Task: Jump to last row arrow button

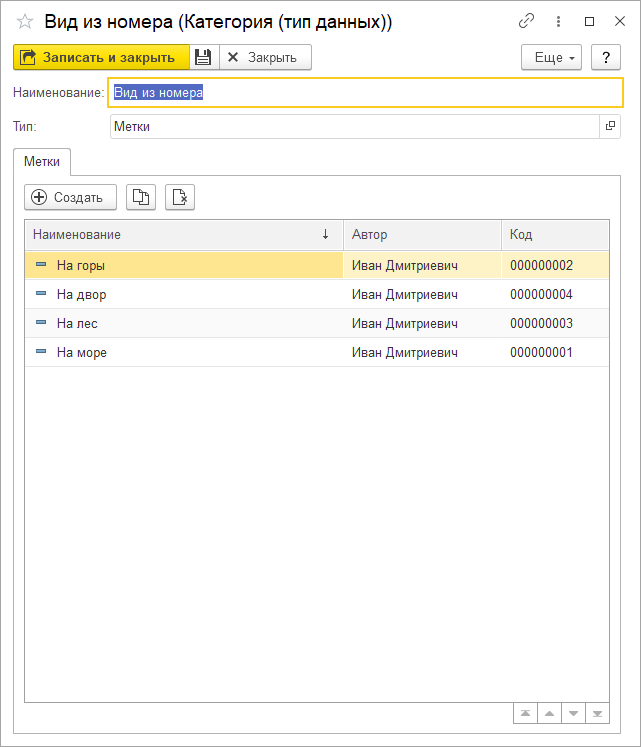Action: click(x=597, y=713)
